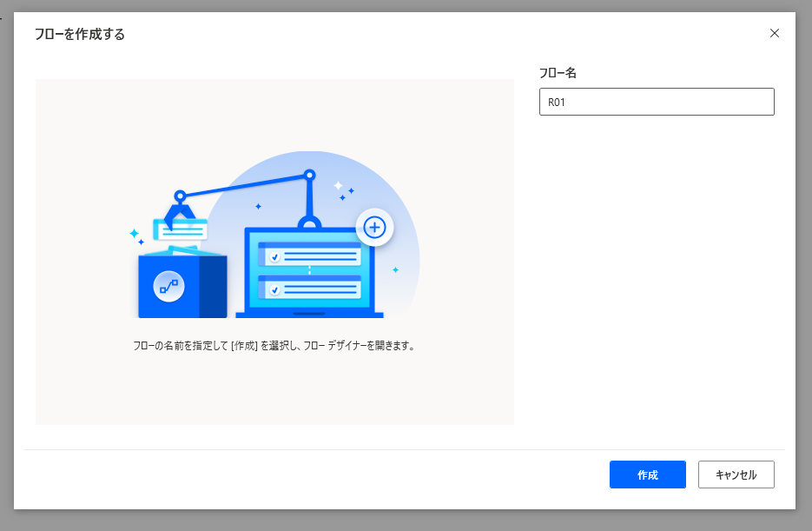
Task: Click the top bar of laptop's lower list row
Action: (309, 277)
